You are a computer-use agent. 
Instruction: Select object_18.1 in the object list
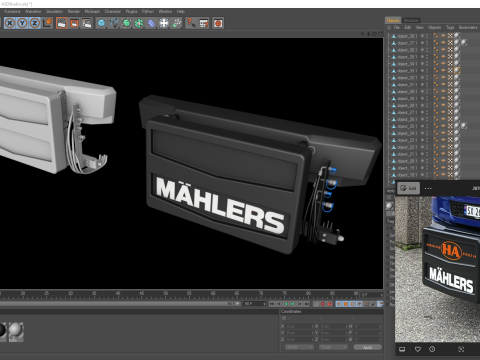pos(407,175)
